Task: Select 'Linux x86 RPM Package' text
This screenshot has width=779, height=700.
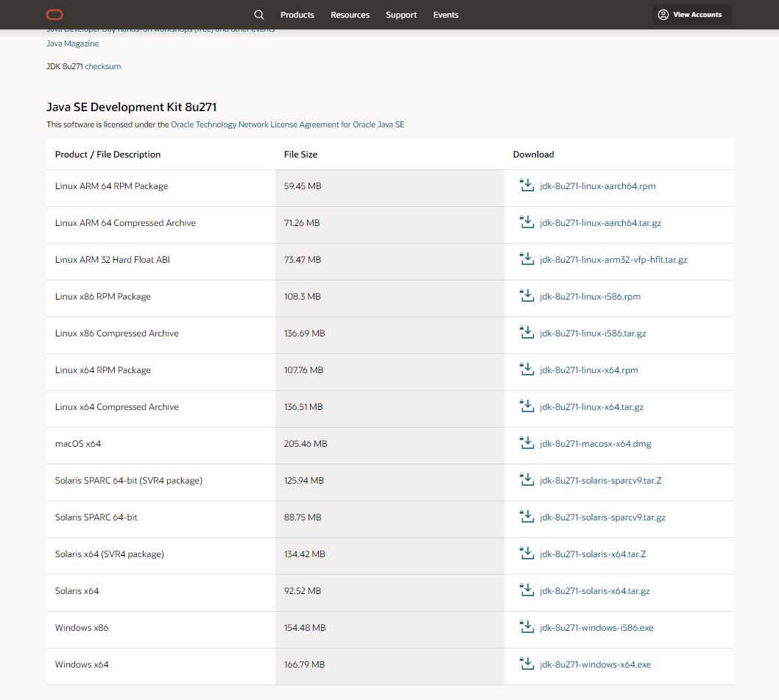Action: (103, 297)
